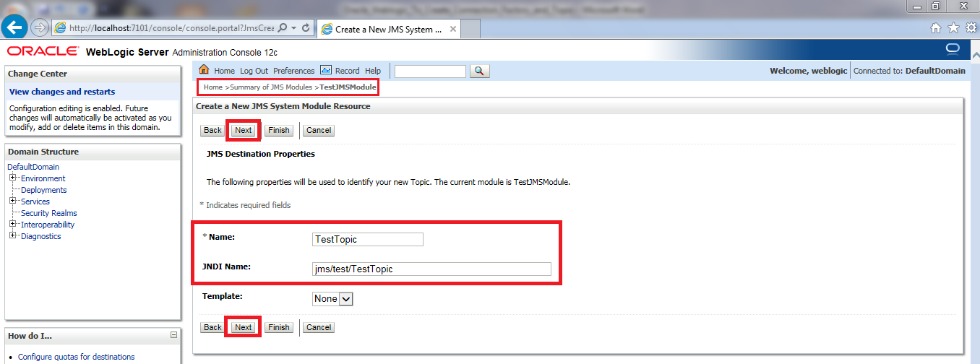Click the bottom Back button
Viewport: 980px width, 364px height.
(212, 327)
